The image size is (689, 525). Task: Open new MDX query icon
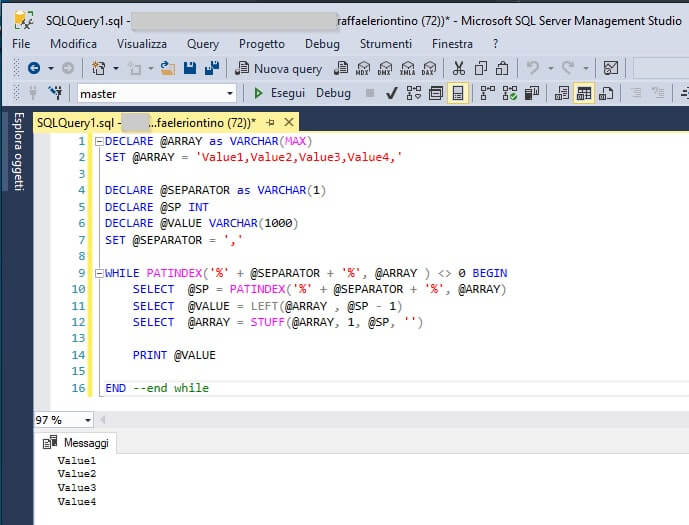pos(363,68)
